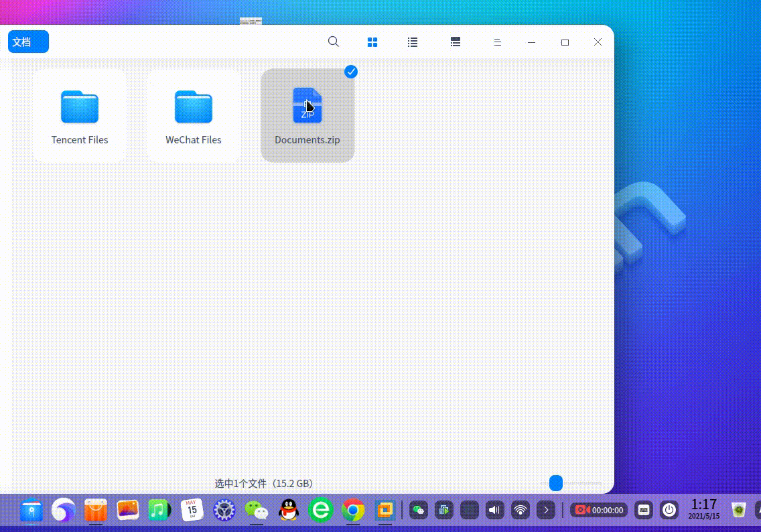
Task: Open the search icon in file manager
Action: click(333, 42)
